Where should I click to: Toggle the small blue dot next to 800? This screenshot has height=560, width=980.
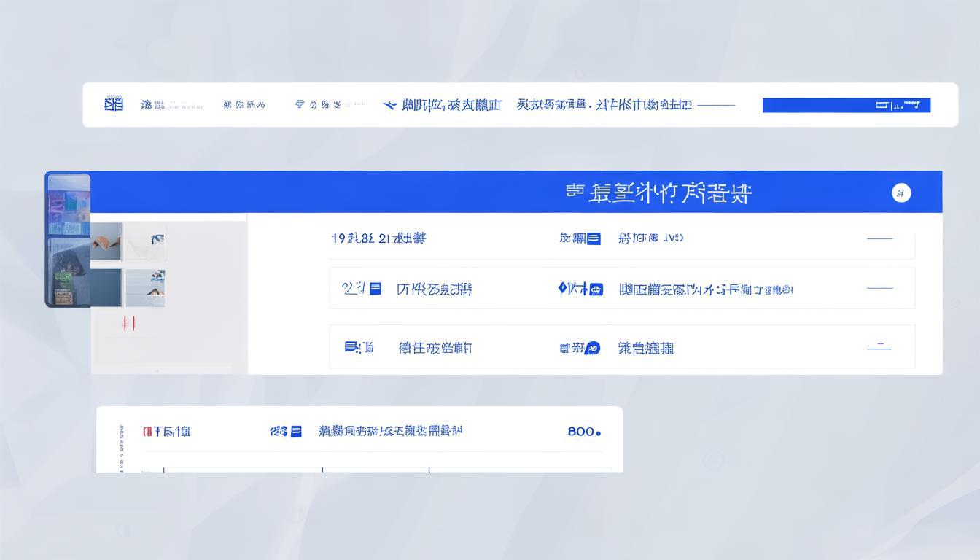(x=599, y=432)
